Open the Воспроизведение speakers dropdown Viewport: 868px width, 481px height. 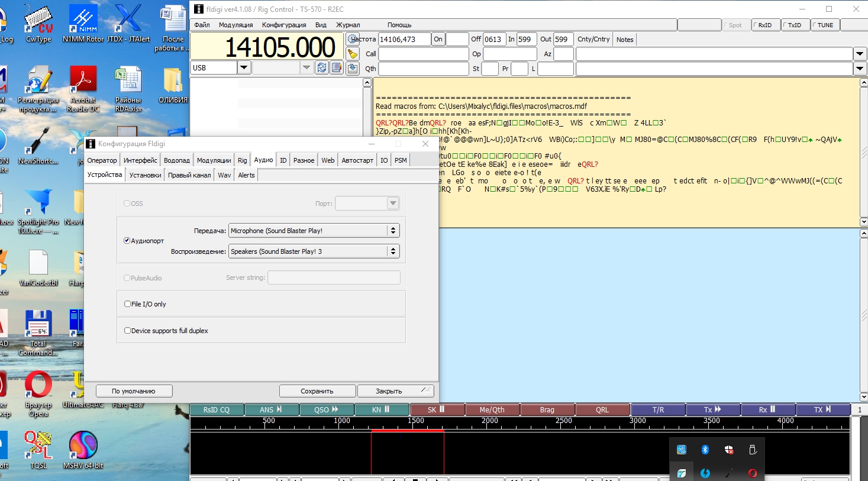click(393, 251)
